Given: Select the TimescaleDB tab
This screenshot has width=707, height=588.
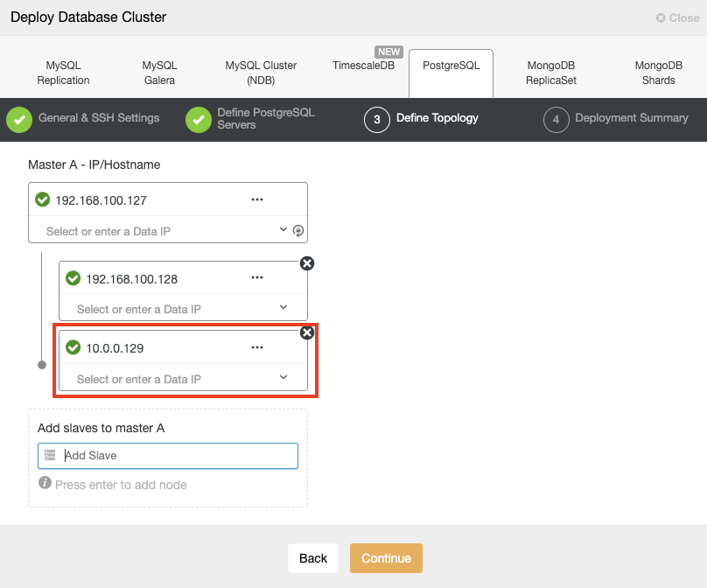Looking at the screenshot, I should 363,66.
